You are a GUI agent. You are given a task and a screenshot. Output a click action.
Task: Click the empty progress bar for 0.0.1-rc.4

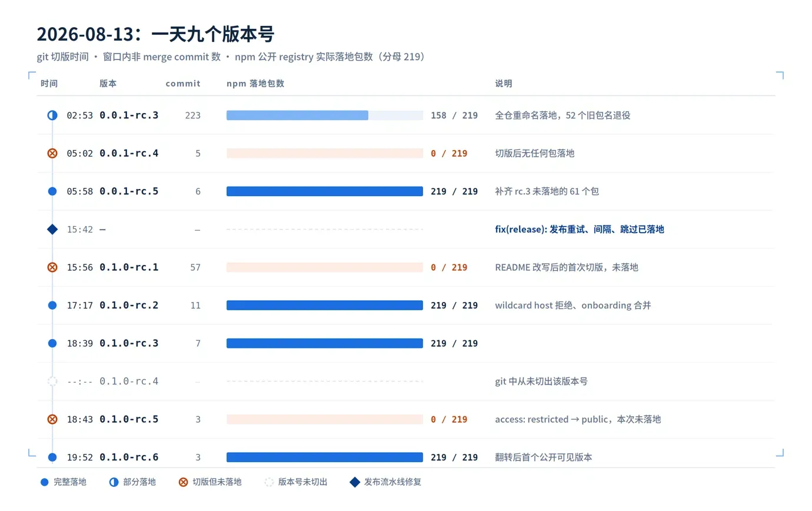(325, 153)
